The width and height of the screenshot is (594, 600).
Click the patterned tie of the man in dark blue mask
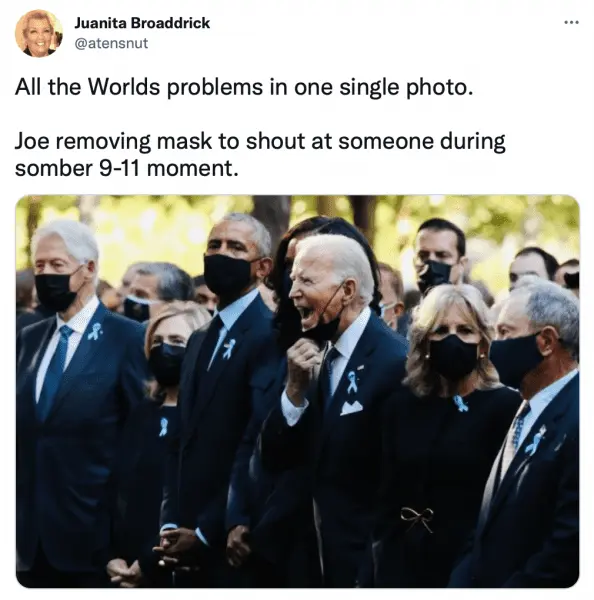[x=520, y=426]
